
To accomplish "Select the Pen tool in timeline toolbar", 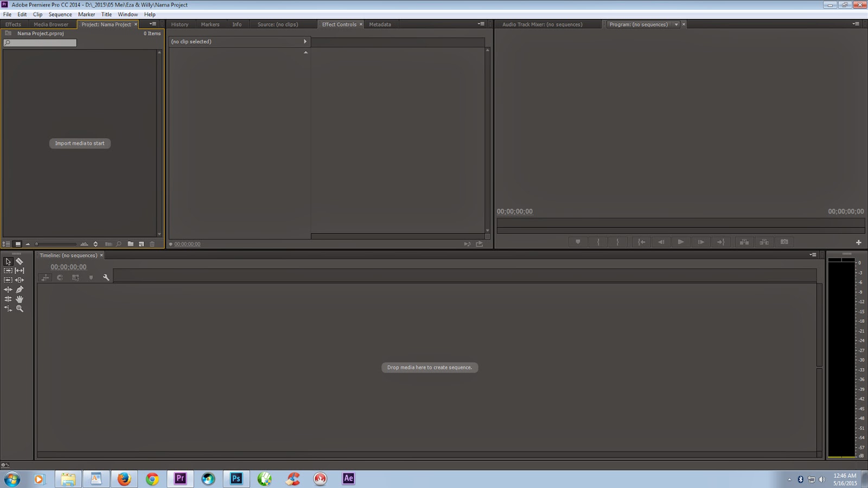I will pos(20,290).
